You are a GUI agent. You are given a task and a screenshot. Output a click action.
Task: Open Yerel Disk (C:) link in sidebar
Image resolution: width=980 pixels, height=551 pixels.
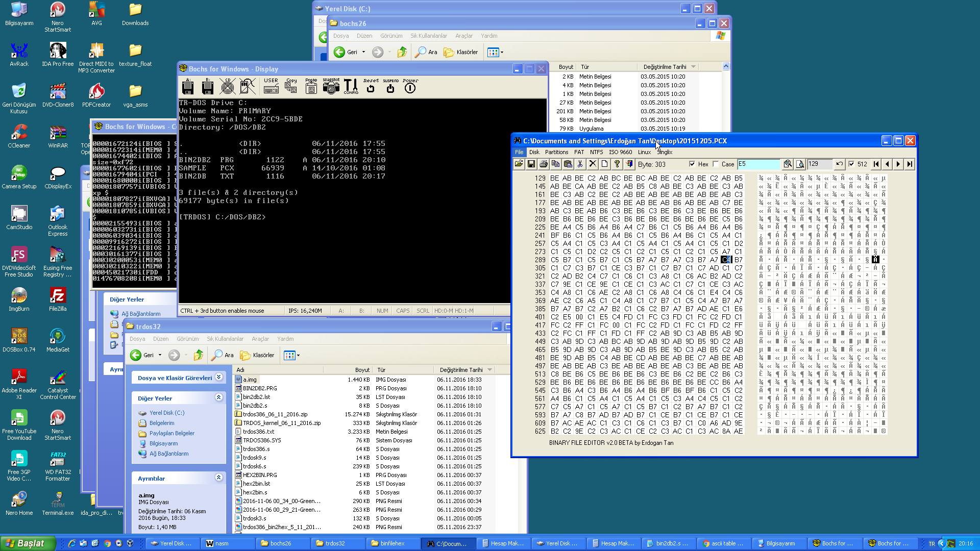(x=167, y=413)
